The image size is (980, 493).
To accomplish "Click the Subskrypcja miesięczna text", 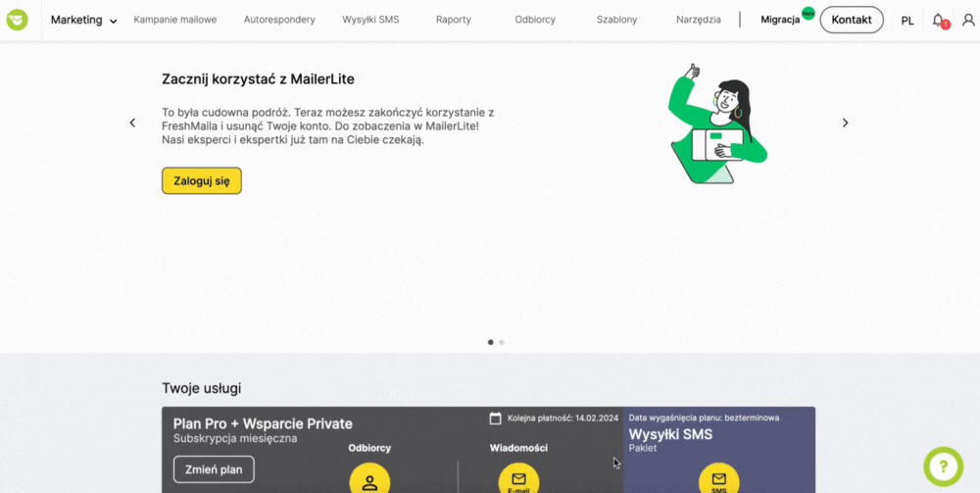I will point(235,438).
